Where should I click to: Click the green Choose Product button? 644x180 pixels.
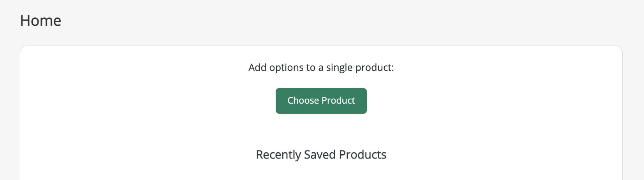pos(321,101)
